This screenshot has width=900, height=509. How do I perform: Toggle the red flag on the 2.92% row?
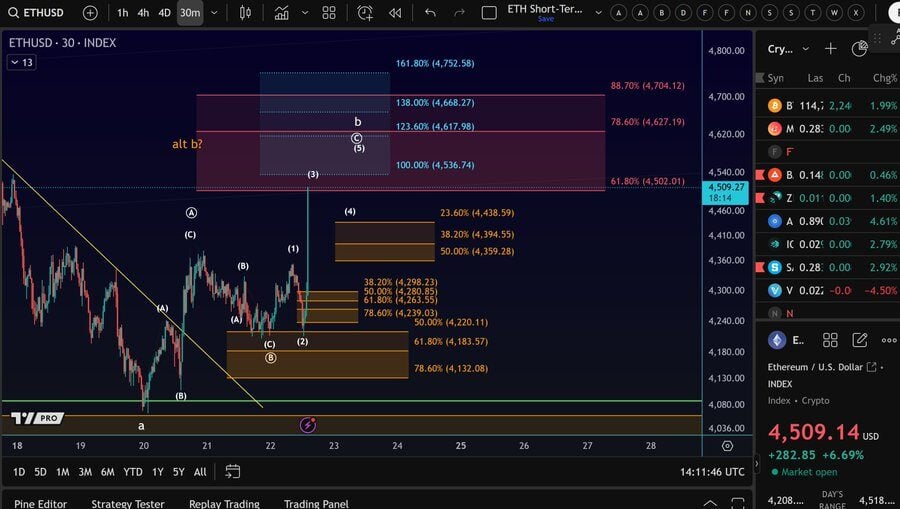pos(760,267)
